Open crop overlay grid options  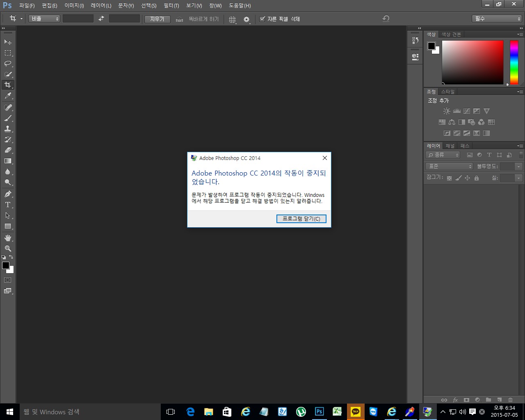[233, 19]
